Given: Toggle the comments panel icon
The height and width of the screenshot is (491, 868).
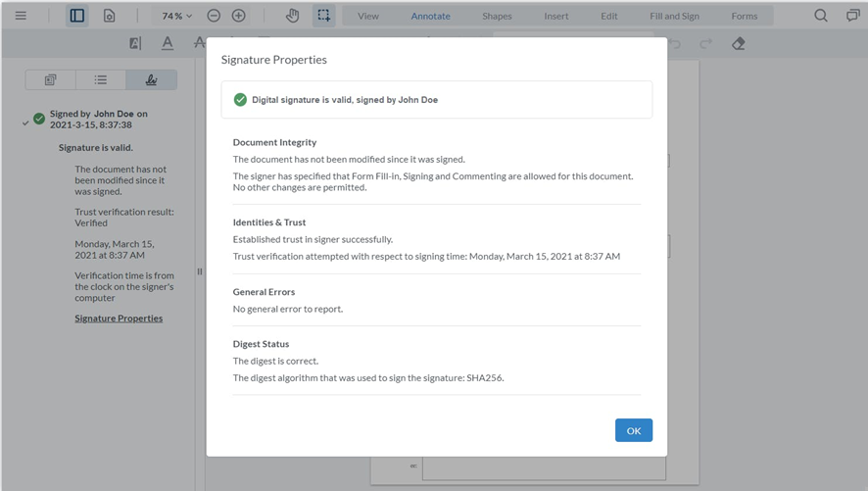Looking at the screenshot, I should tap(852, 16).
